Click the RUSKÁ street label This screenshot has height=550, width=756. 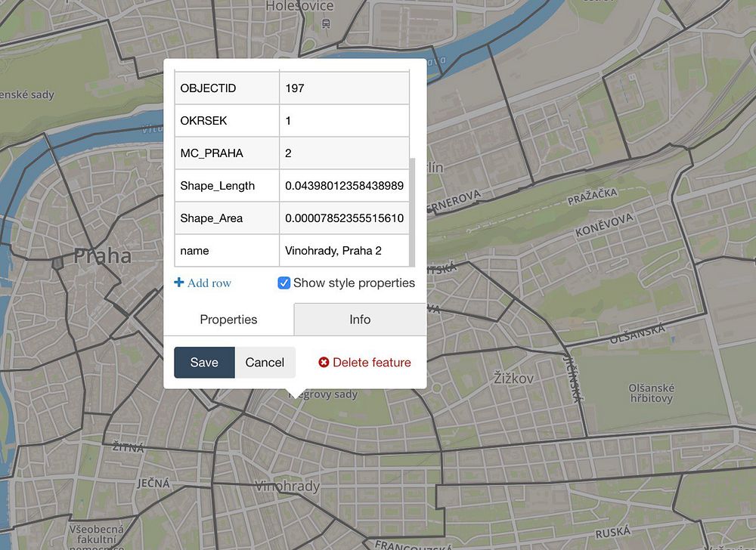[x=613, y=532]
